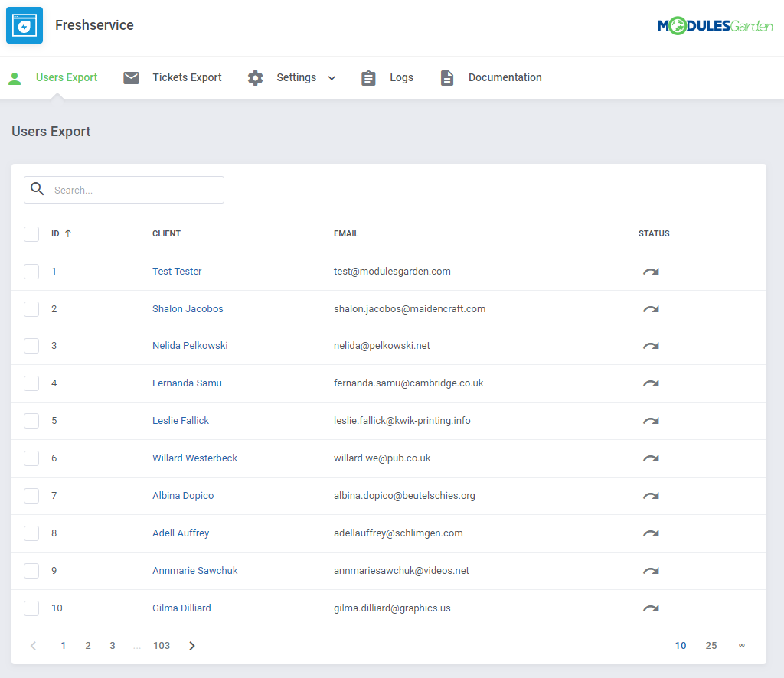This screenshot has height=678, width=784.
Task: Open client Adell Auffrey link
Action: point(181,533)
